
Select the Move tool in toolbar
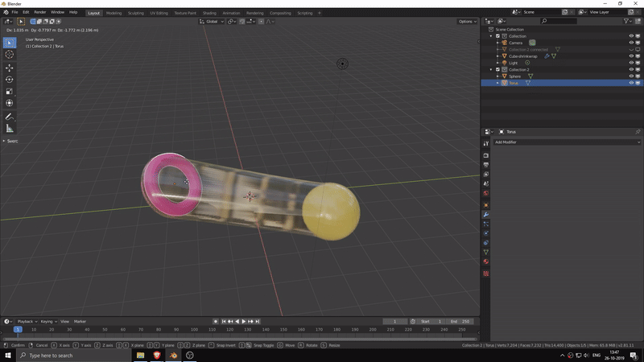[10, 68]
